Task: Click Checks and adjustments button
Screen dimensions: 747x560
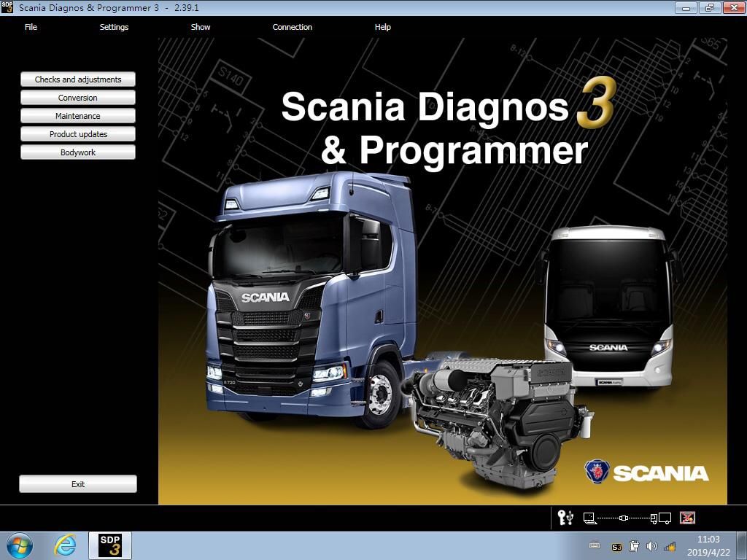Action: click(x=78, y=79)
